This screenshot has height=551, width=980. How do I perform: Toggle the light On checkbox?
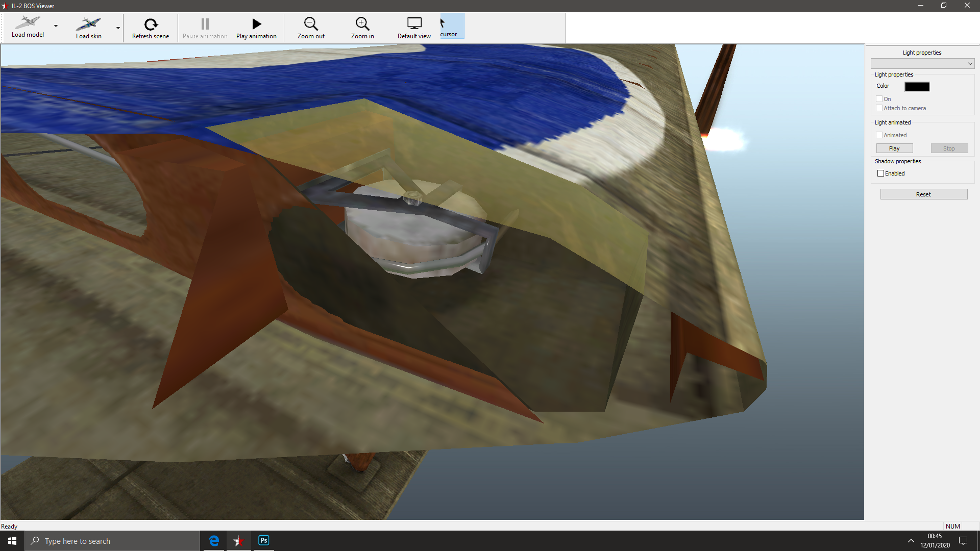coord(879,99)
